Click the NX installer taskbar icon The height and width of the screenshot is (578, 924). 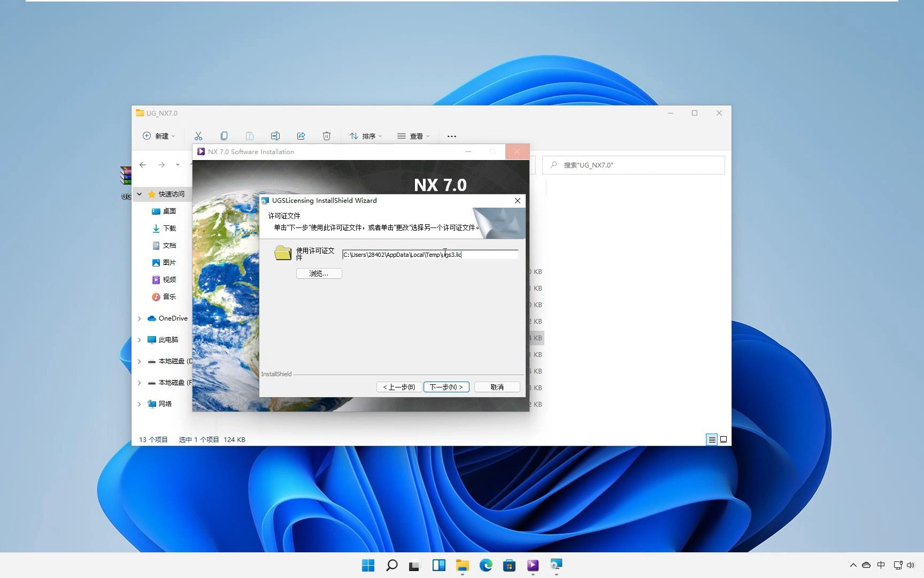coord(533,565)
